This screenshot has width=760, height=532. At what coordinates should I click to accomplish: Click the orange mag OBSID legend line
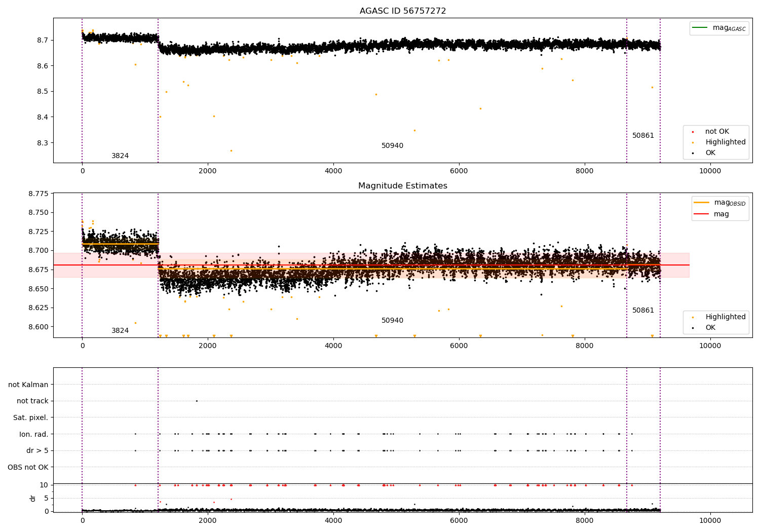pyautogui.click(x=701, y=202)
